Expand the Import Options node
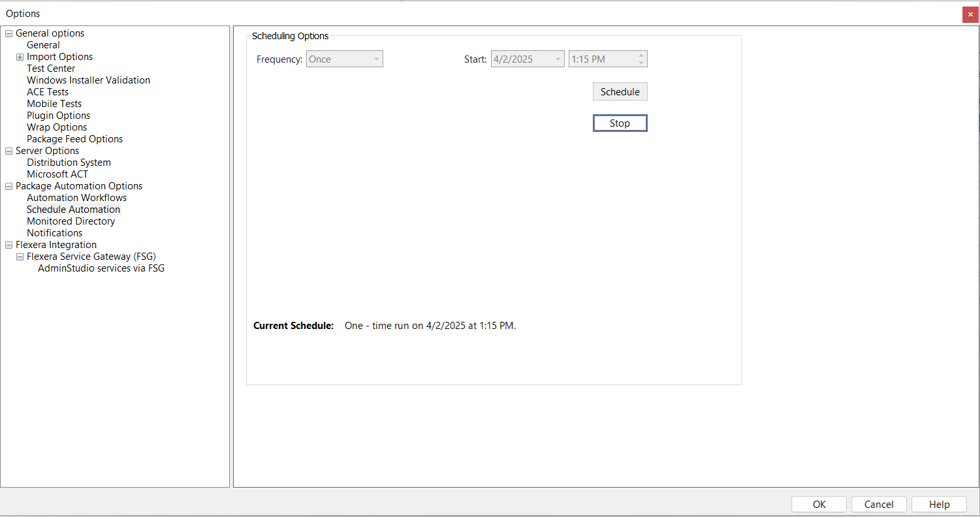The image size is (980, 517). (20, 57)
